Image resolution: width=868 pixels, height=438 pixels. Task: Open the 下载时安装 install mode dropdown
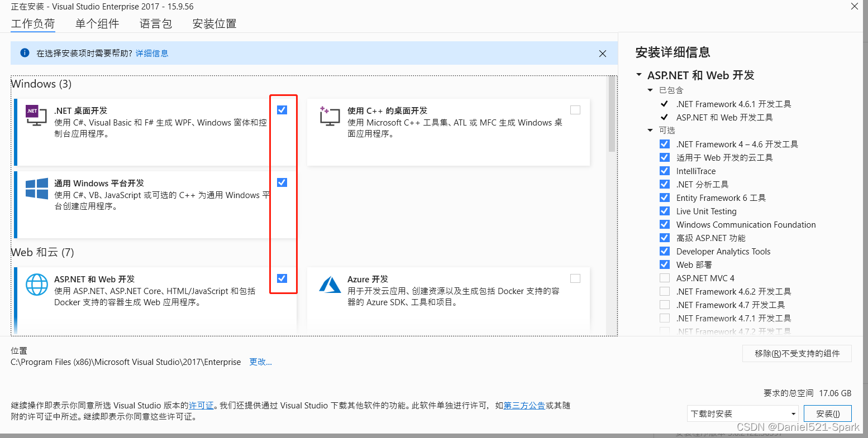743,413
